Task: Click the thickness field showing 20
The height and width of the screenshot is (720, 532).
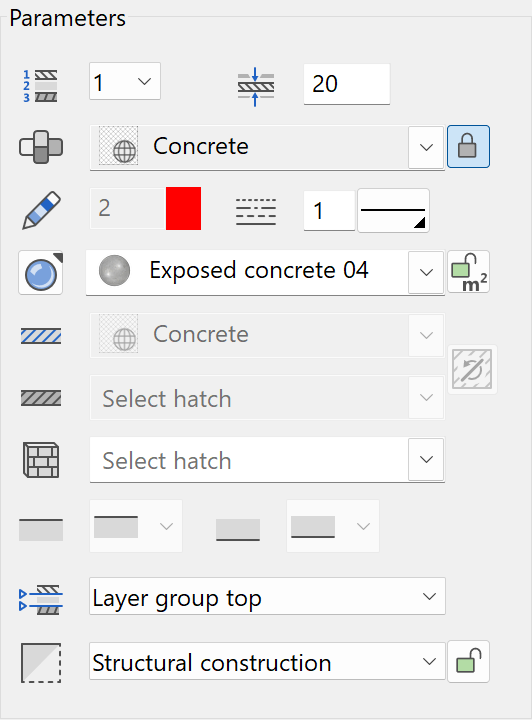Action: coord(347,84)
